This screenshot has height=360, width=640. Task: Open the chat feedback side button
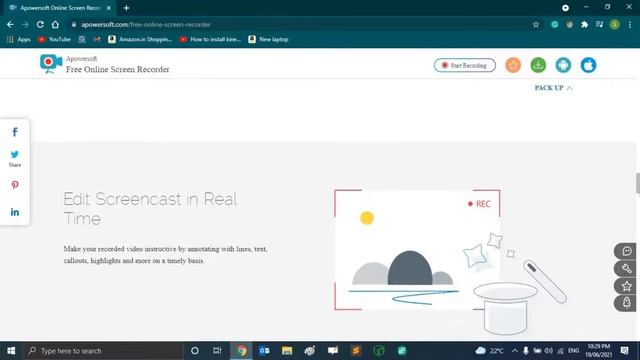click(x=626, y=251)
